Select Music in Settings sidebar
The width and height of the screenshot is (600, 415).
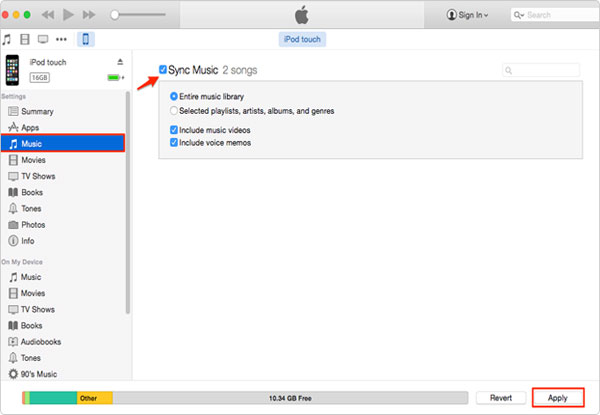click(63, 143)
